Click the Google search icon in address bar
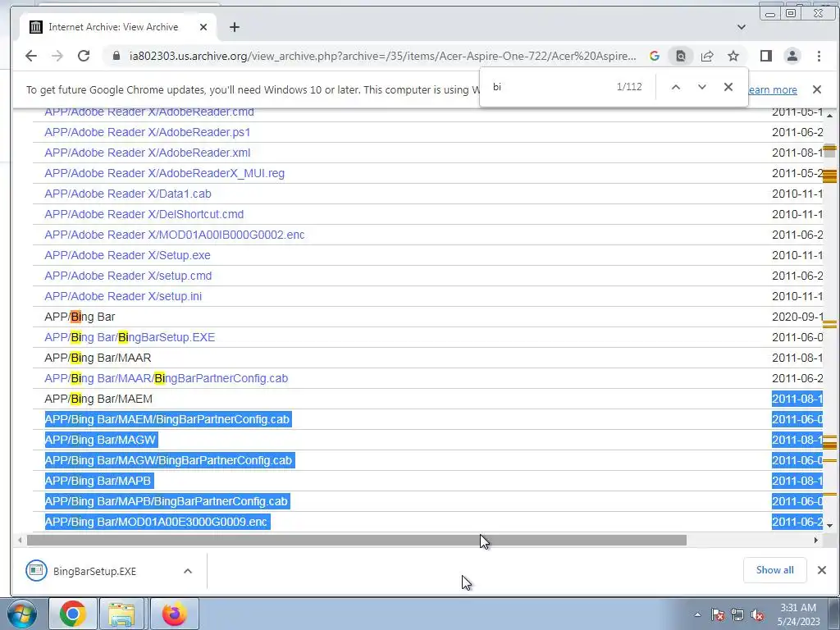The width and height of the screenshot is (840, 630). [x=654, y=56]
